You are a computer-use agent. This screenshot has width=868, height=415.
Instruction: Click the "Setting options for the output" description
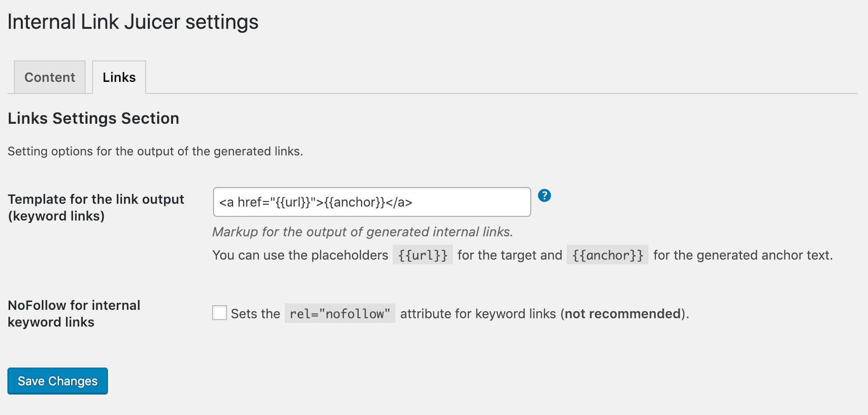point(155,151)
